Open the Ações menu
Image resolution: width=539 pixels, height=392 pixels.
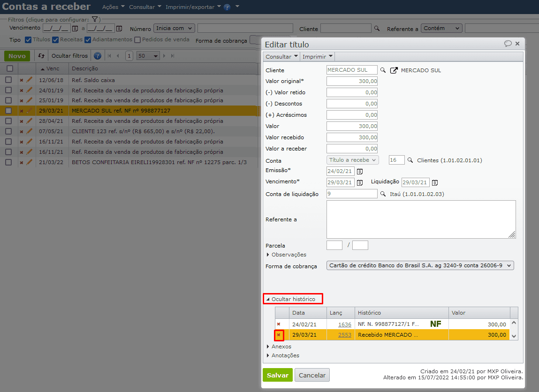point(114,7)
